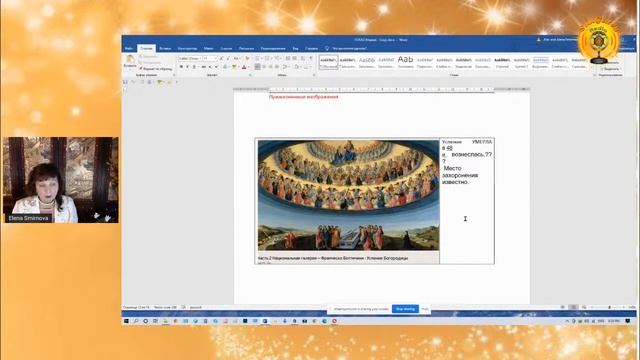This screenshot has width=640, height=360.
Task: Click the increase indent icon
Action: (x=295, y=58)
